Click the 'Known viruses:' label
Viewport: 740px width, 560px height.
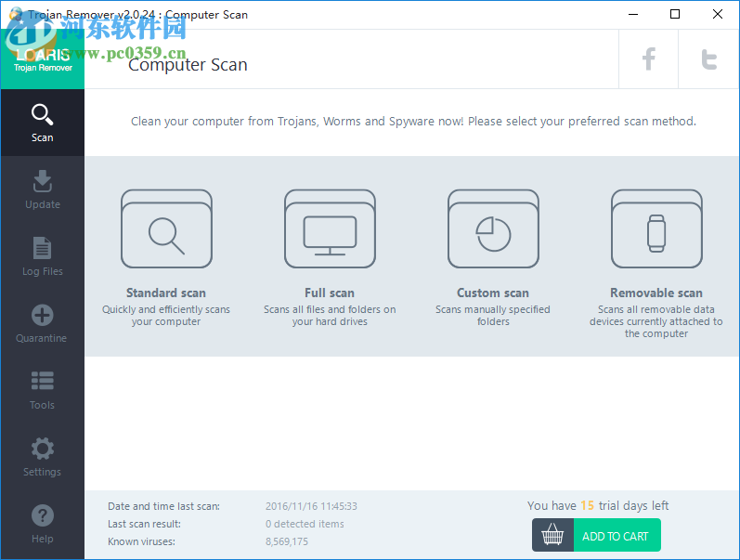pos(141,541)
